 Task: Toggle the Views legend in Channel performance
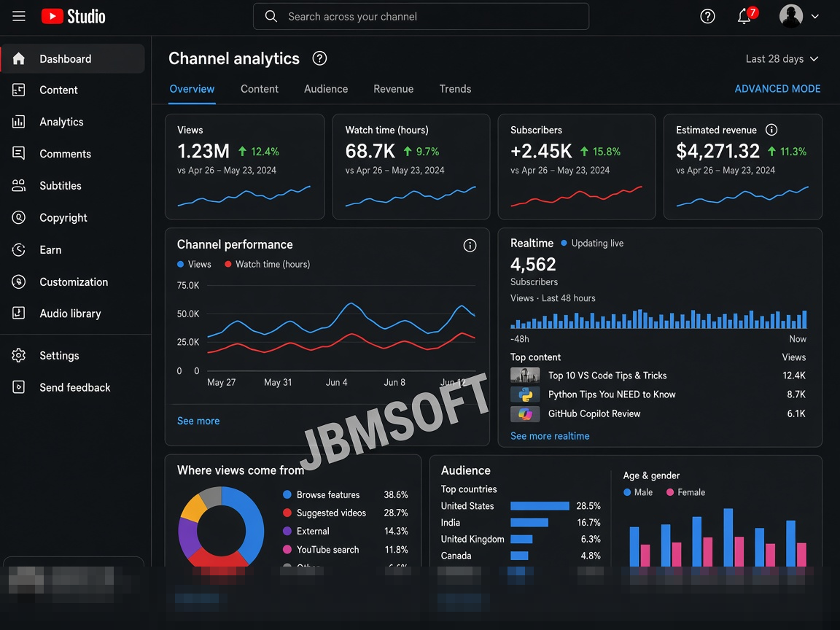(194, 264)
